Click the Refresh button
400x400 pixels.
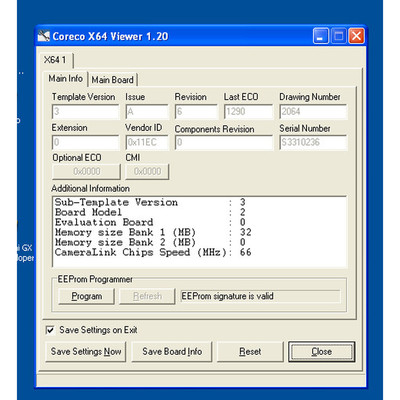point(147,296)
